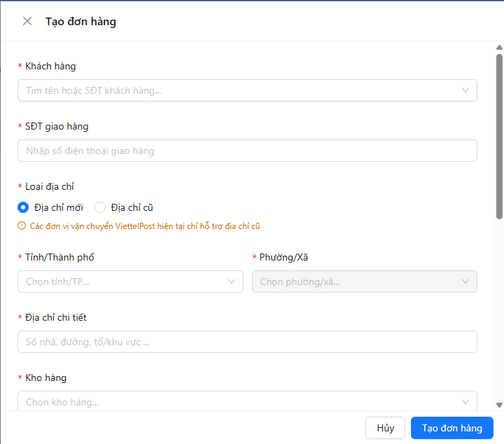Click the scrollbar down arrow

pos(499,405)
